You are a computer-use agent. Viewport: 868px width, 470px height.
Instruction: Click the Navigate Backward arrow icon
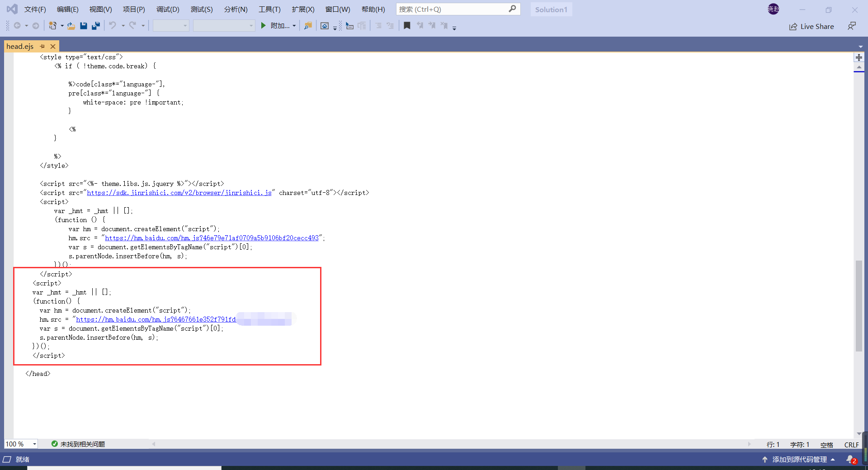17,26
